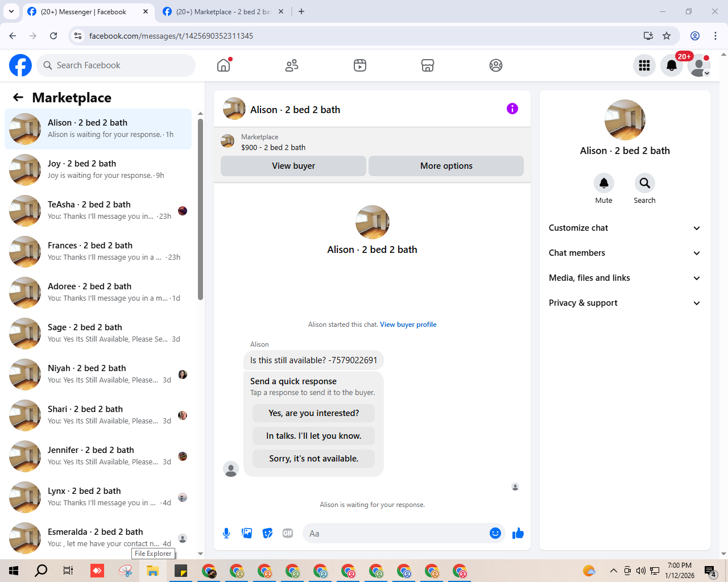The height and width of the screenshot is (582, 728).
Task: Click the browser address bar URL
Action: tap(171, 36)
